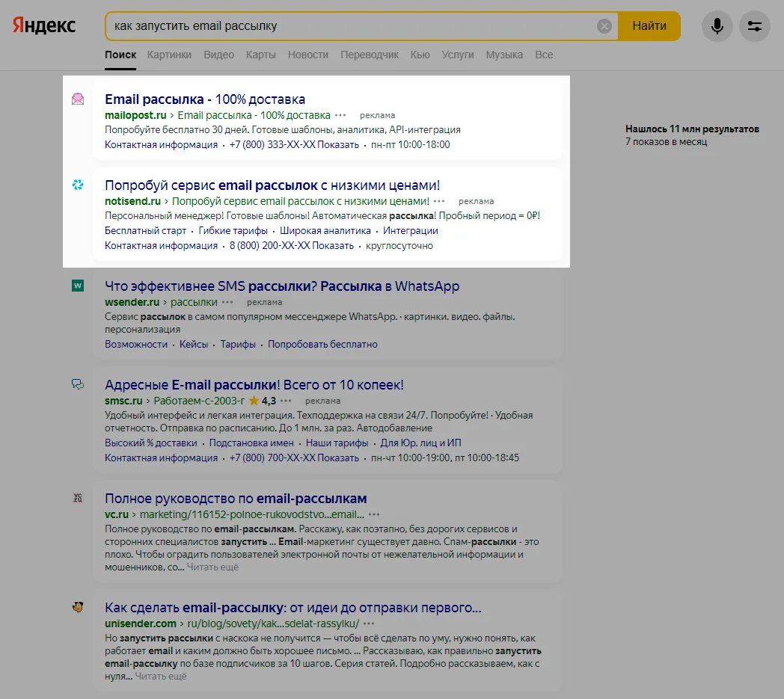Open 'Попробуй сервис email рассылок' title
The width and height of the screenshot is (784, 699).
tap(272, 185)
